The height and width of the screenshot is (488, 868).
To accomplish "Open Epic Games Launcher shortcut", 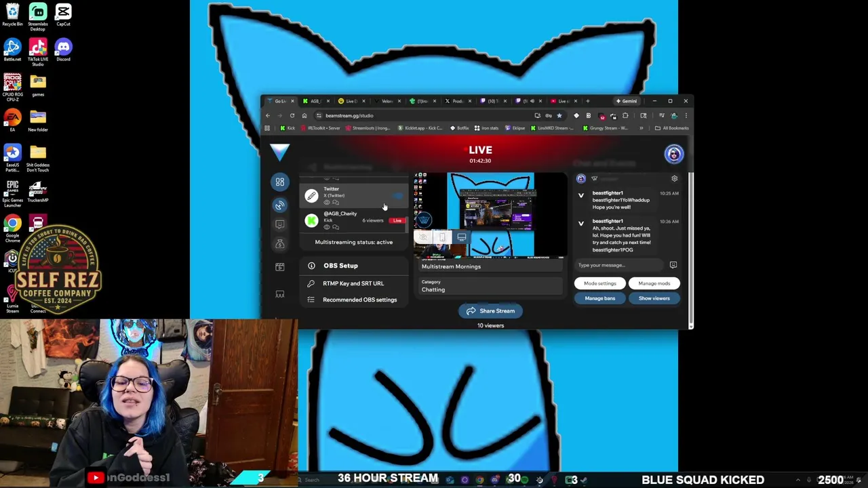I will (12, 194).
